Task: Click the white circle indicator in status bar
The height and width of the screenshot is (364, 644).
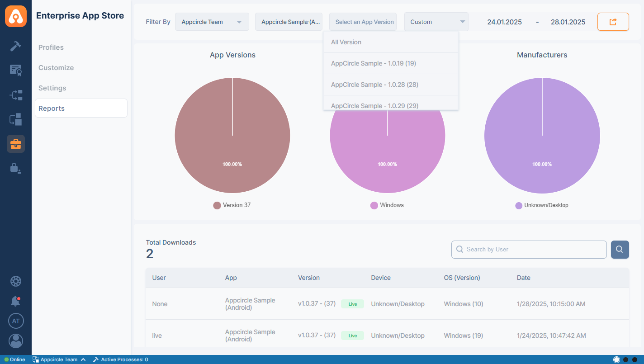Action: (616, 359)
